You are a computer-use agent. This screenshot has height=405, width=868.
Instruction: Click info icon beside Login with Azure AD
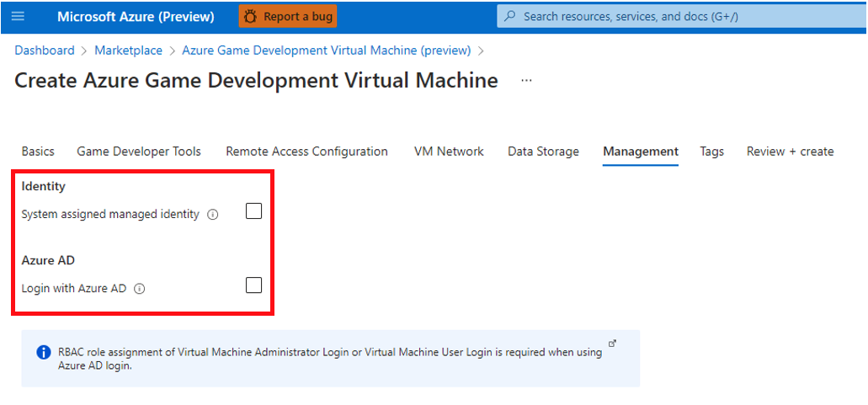tap(140, 289)
